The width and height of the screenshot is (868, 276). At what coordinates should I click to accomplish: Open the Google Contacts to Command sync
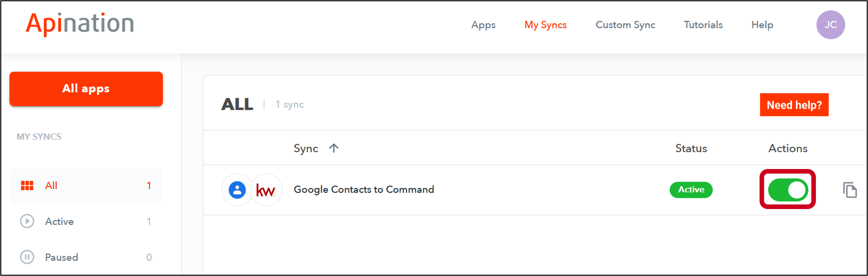[x=364, y=190]
